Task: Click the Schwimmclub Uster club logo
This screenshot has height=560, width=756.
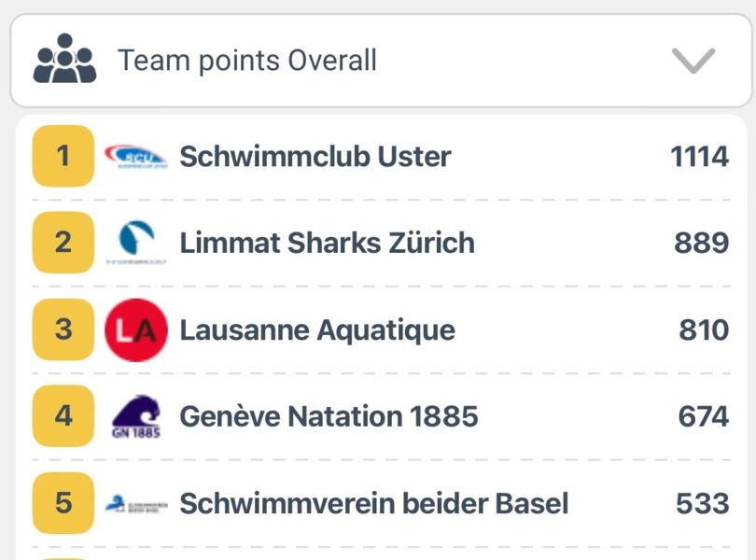Action: [136, 157]
